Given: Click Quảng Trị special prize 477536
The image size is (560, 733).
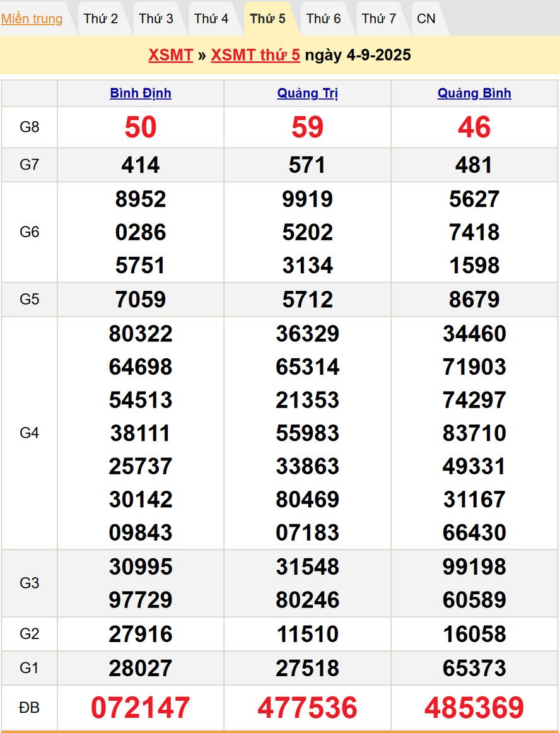Looking at the screenshot, I should click(x=308, y=708).
